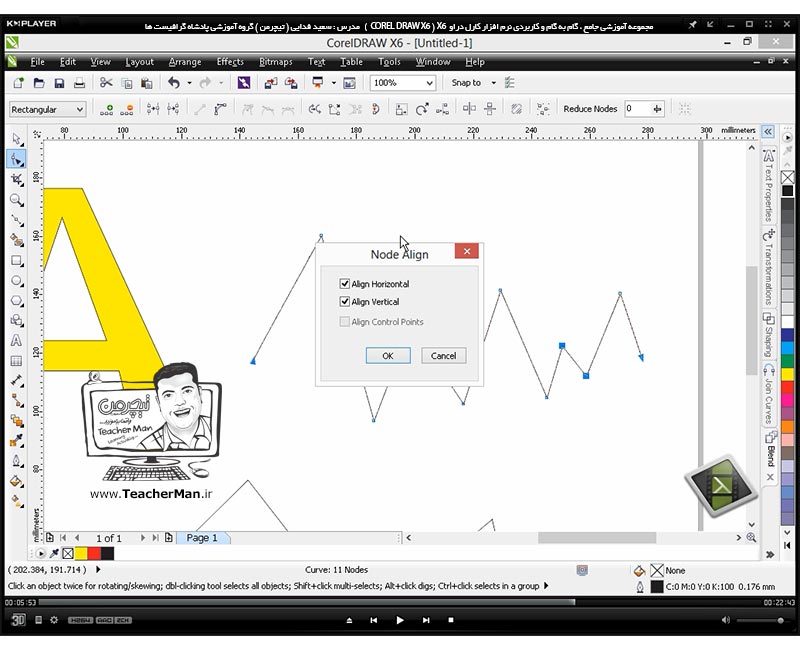
Task: Select the Polygon tool in toolbox
Action: tap(16, 301)
